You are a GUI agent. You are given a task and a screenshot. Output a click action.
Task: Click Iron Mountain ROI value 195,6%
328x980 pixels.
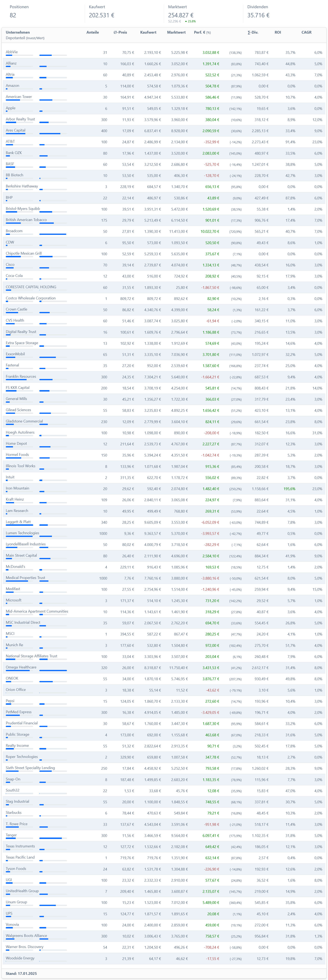(x=289, y=489)
